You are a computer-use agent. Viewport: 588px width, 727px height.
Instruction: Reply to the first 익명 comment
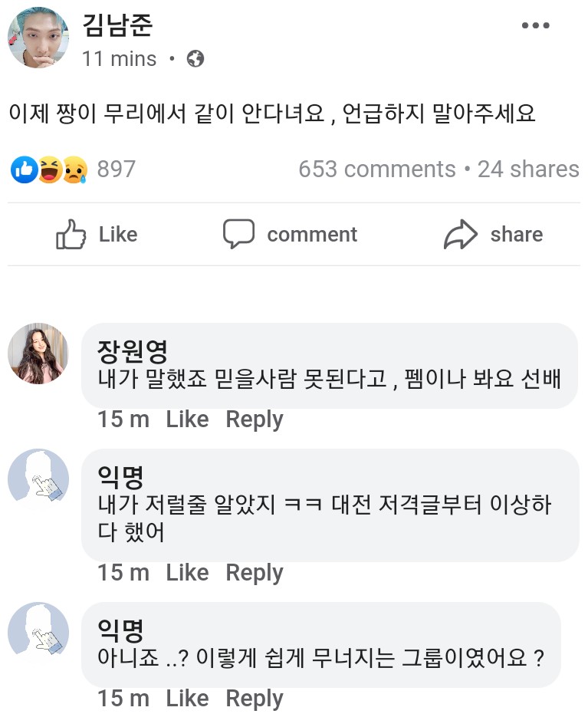(255, 573)
